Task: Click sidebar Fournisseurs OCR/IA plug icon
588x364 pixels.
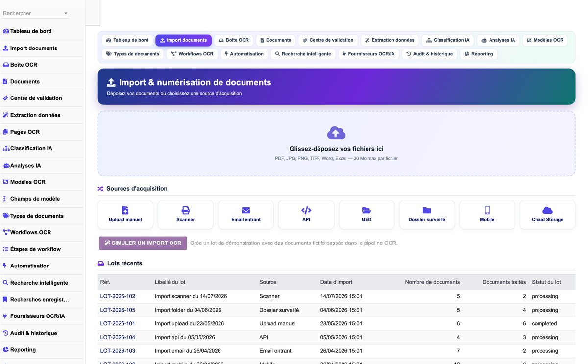Action: tap(5, 316)
